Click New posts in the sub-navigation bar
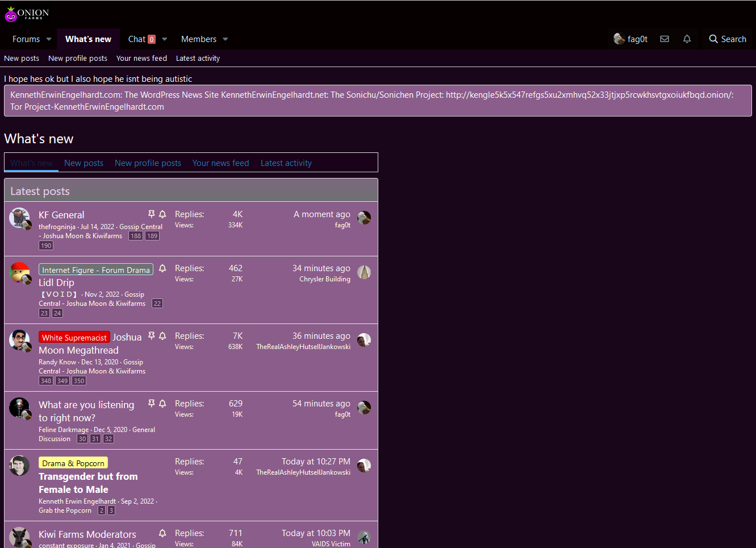 pyautogui.click(x=22, y=59)
